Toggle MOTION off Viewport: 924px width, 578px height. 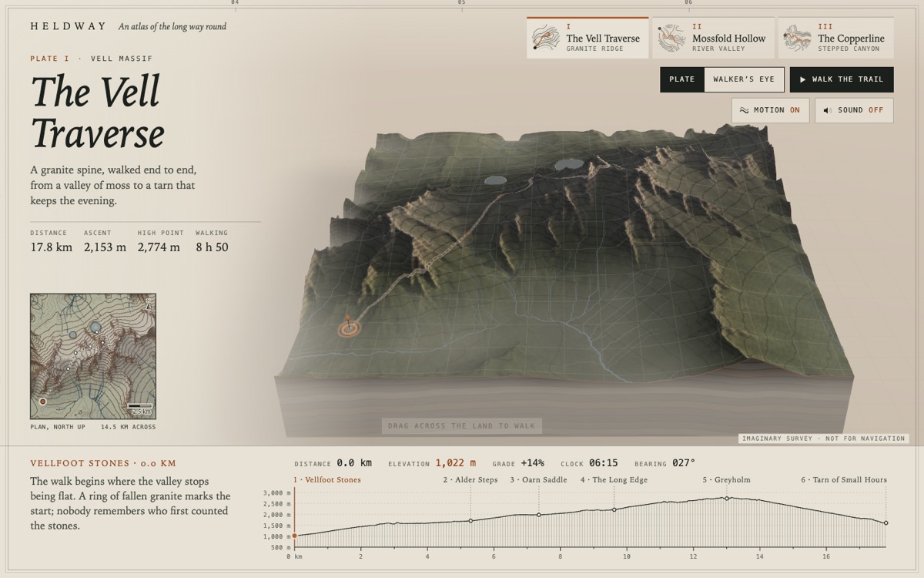(771, 110)
